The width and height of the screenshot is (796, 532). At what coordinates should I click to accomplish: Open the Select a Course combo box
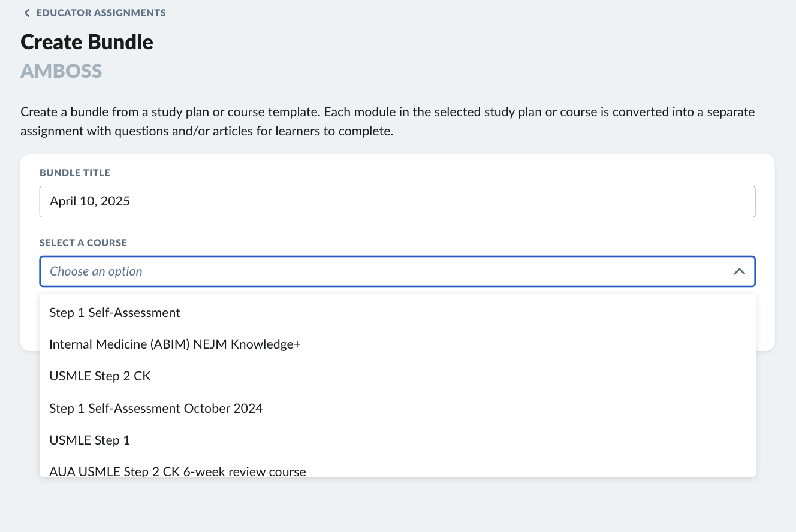tap(397, 271)
